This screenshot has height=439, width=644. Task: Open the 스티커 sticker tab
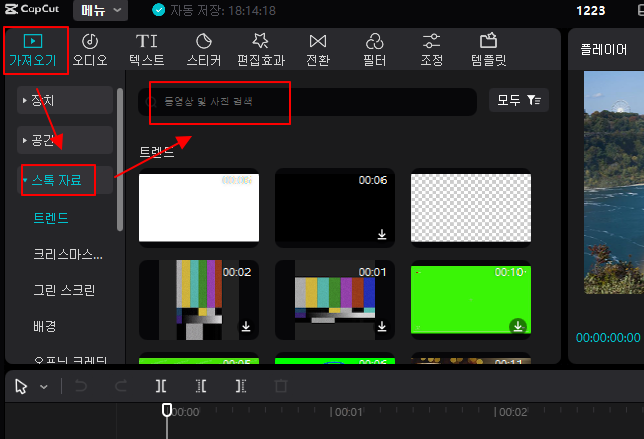click(x=204, y=51)
